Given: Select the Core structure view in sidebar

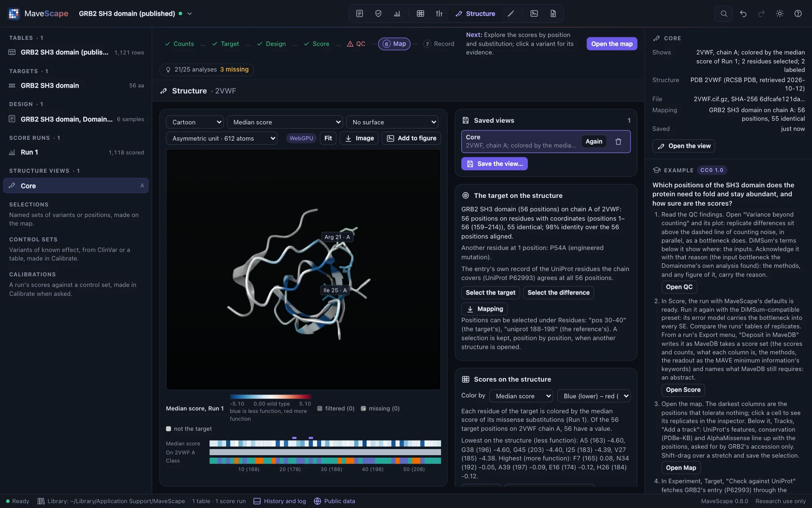Looking at the screenshot, I should click(76, 186).
